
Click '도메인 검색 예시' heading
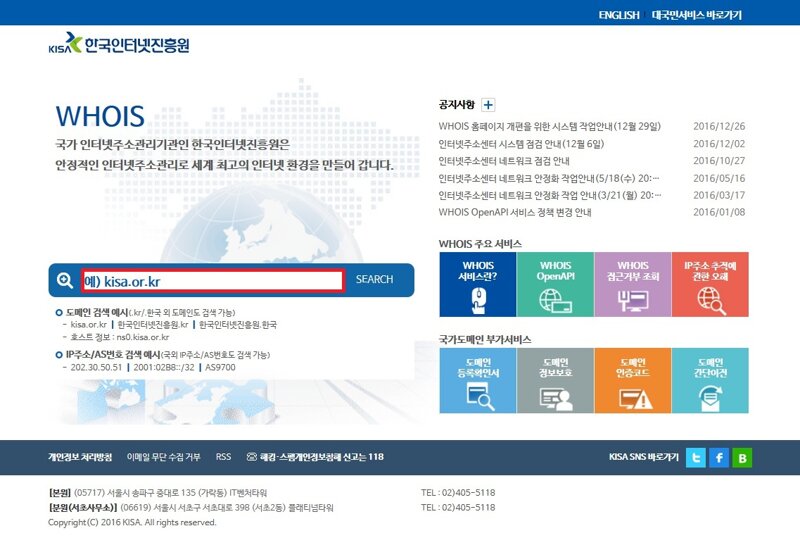[x=96, y=312]
